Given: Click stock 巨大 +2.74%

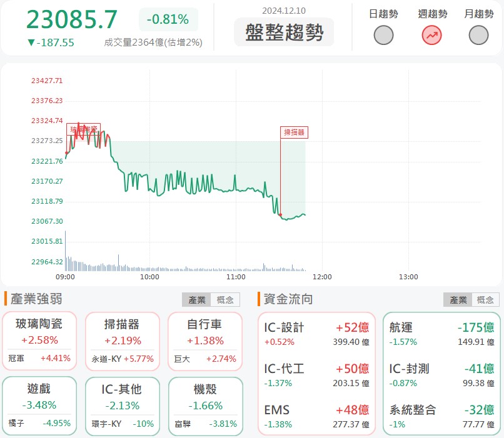Looking at the screenshot, I should tap(205, 359).
